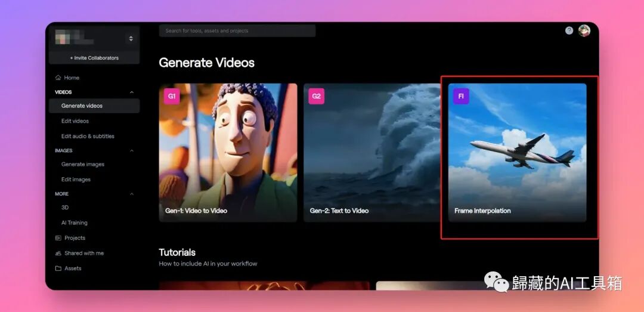Open the 3D sidebar item

tap(65, 208)
